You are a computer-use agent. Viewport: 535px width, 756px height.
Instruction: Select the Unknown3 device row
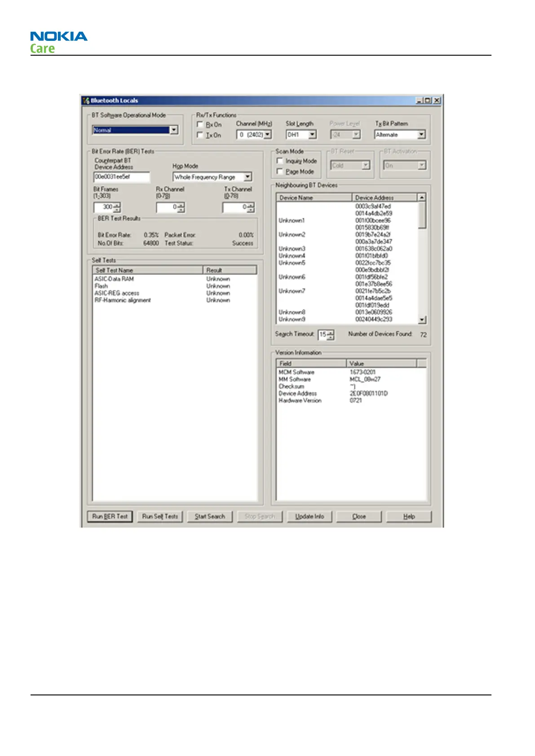(x=347, y=249)
